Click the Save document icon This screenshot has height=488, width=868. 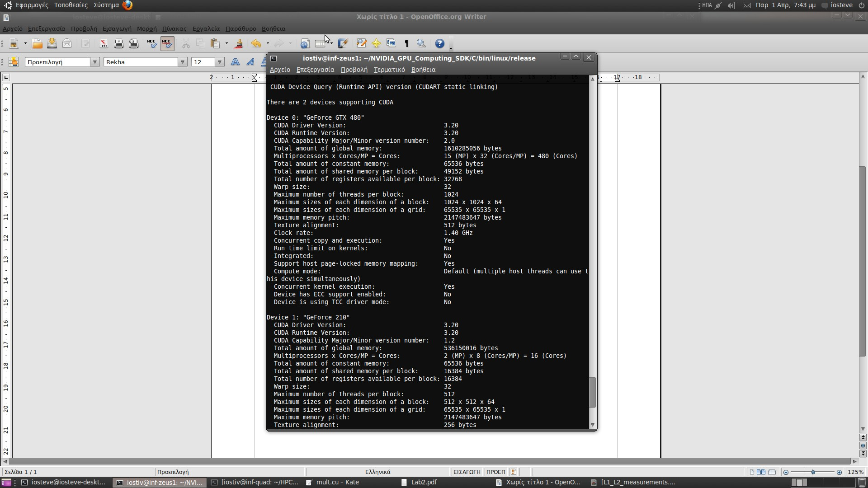pyautogui.click(x=52, y=43)
